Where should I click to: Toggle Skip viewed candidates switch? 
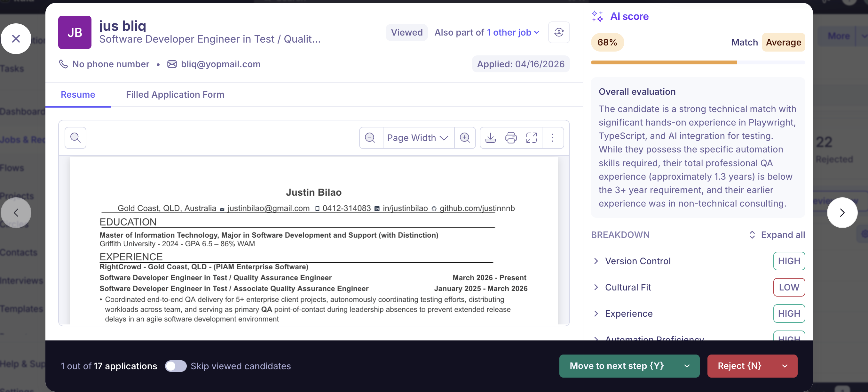pos(176,366)
